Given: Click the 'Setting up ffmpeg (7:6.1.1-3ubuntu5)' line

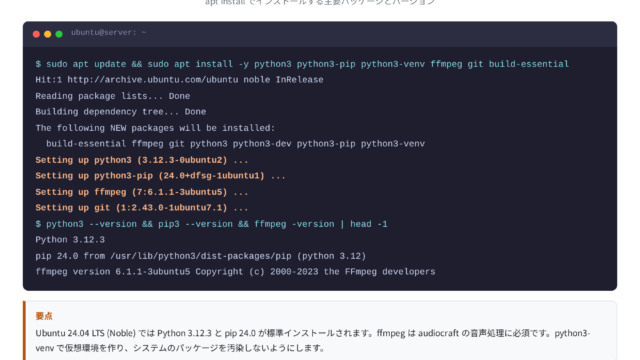Looking at the screenshot, I should click(142, 192).
